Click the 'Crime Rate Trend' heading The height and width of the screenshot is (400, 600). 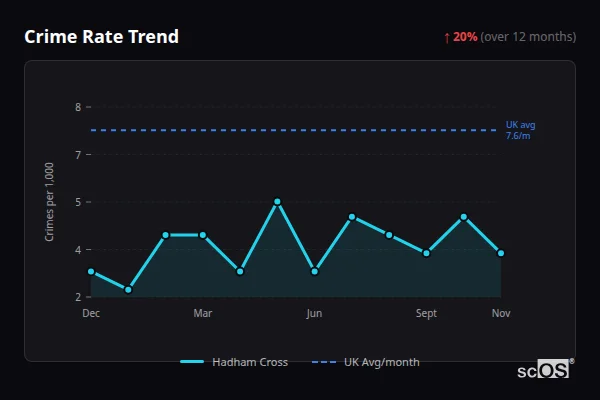(x=101, y=37)
